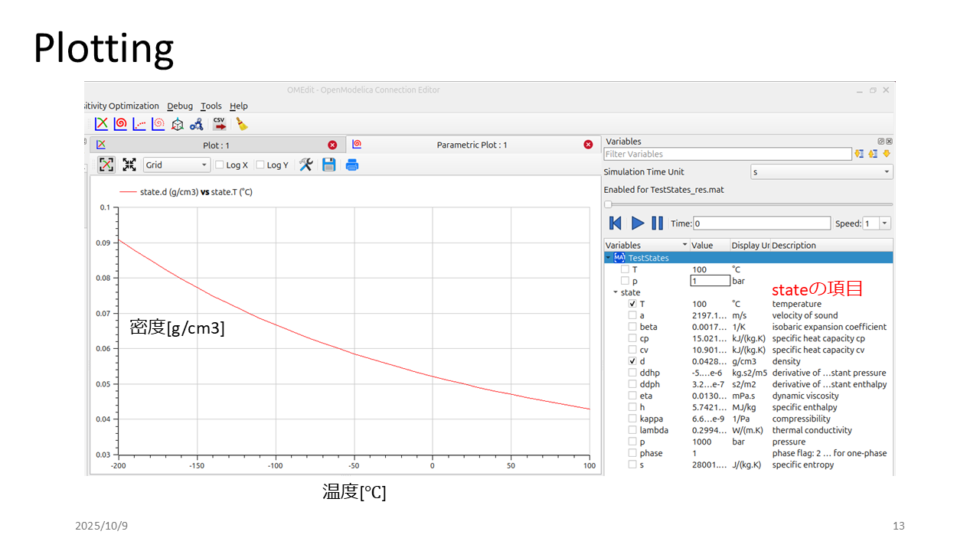Open the Simulation Time Unit dropdown
The image size is (980, 551).
pyautogui.click(x=821, y=172)
